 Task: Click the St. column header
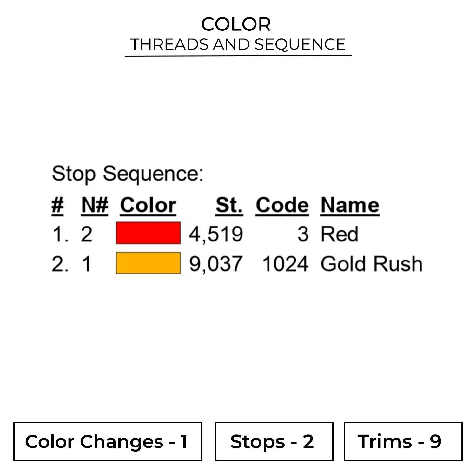tap(229, 205)
